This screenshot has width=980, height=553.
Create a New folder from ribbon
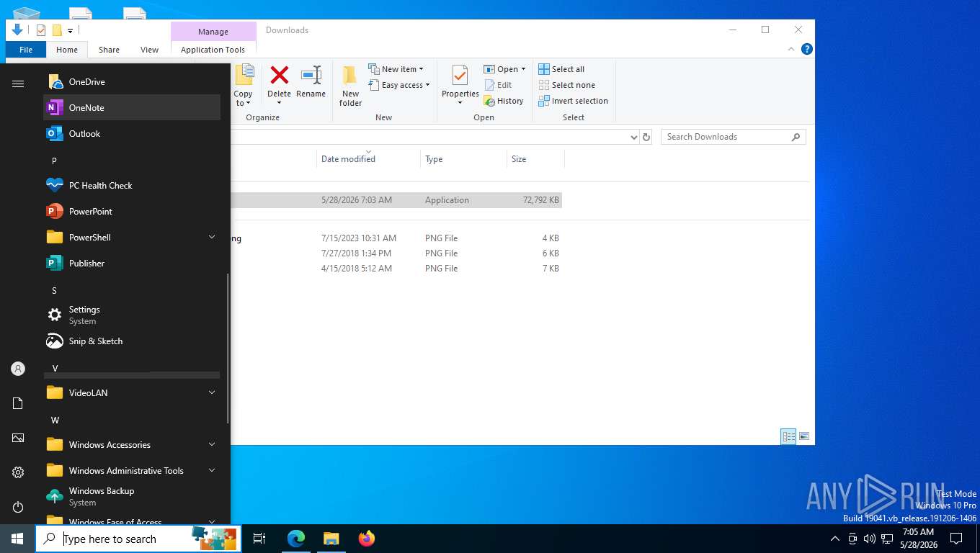[351, 86]
